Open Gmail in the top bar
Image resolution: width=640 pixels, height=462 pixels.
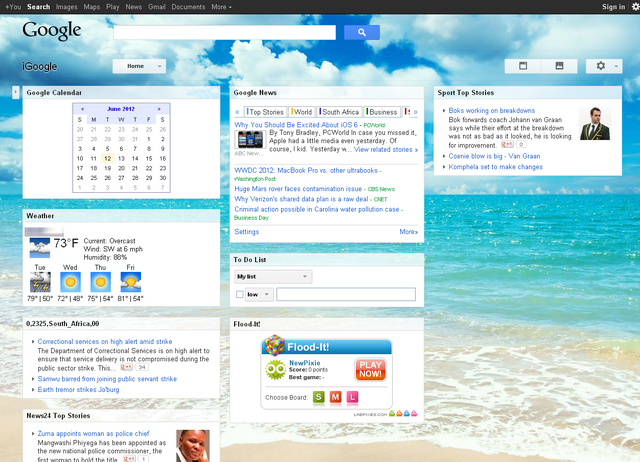[x=157, y=7]
